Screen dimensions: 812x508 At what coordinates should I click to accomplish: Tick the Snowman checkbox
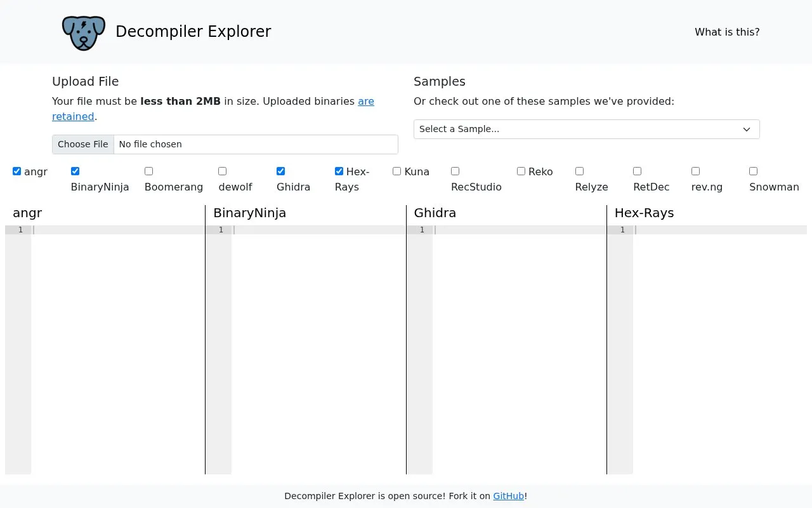[753, 171]
